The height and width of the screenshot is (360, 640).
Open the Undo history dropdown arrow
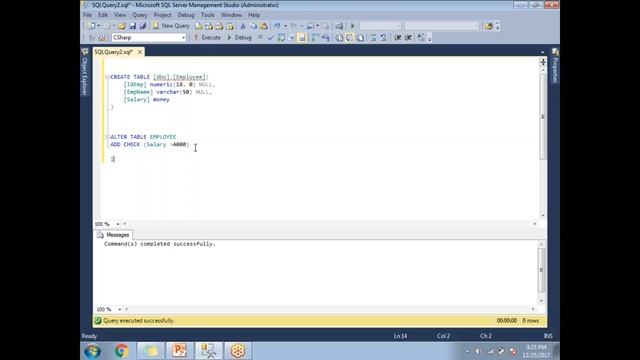(x=285, y=26)
